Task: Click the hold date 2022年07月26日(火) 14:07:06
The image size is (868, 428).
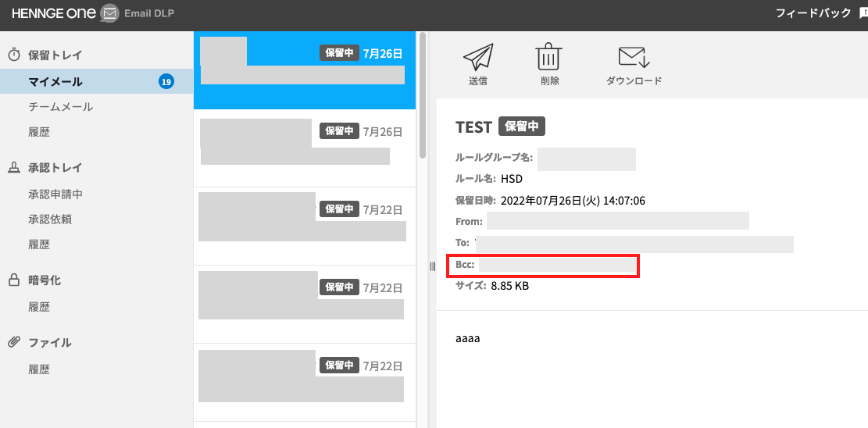Action: 573,201
